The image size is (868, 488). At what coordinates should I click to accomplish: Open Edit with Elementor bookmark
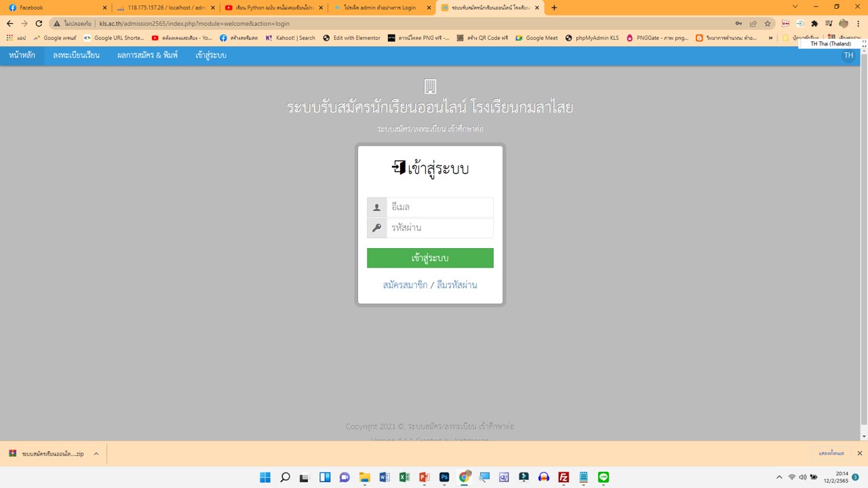(351, 38)
